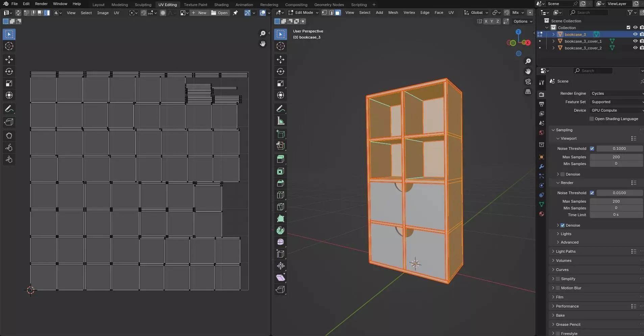The image size is (644, 336).
Task: Select the Measure tool in 3D viewport
Action: [281, 120]
